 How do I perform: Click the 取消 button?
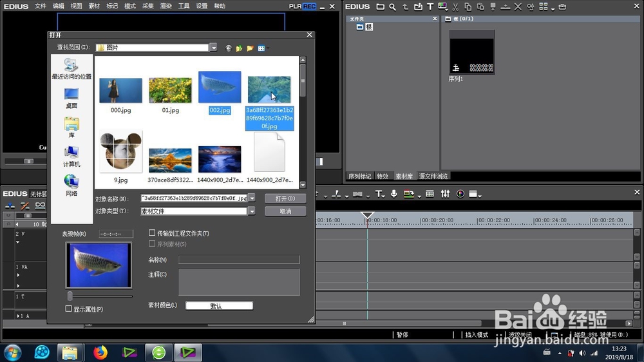[x=285, y=211]
